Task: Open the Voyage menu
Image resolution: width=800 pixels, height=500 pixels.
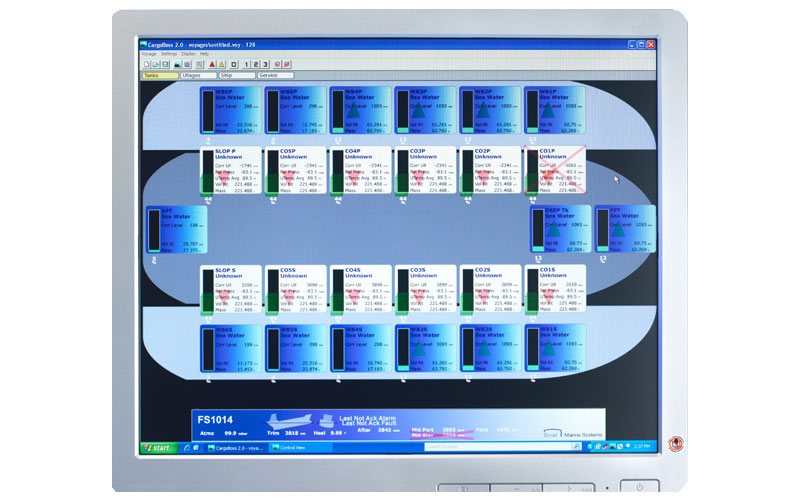Action: click(149, 54)
